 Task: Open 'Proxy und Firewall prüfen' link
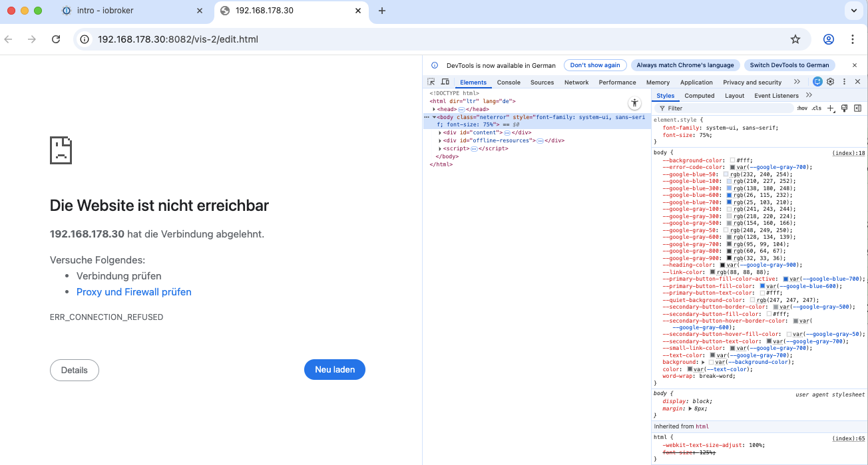134,292
